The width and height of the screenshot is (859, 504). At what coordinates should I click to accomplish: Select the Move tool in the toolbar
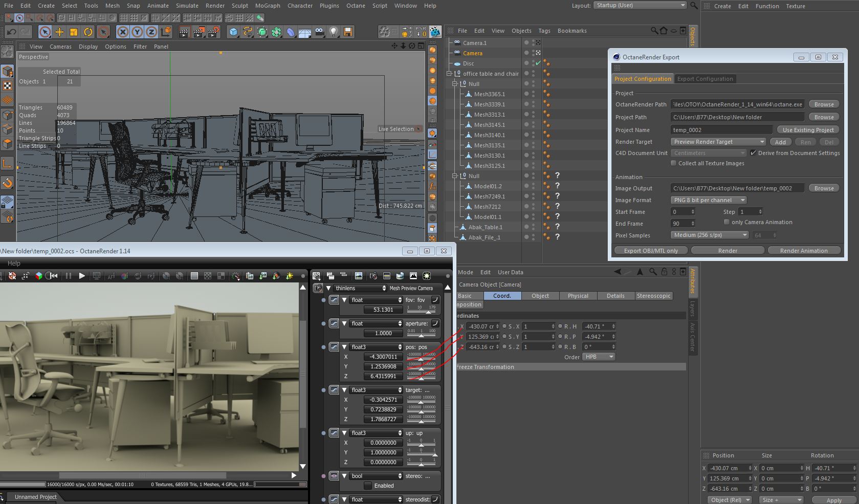tap(59, 32)
